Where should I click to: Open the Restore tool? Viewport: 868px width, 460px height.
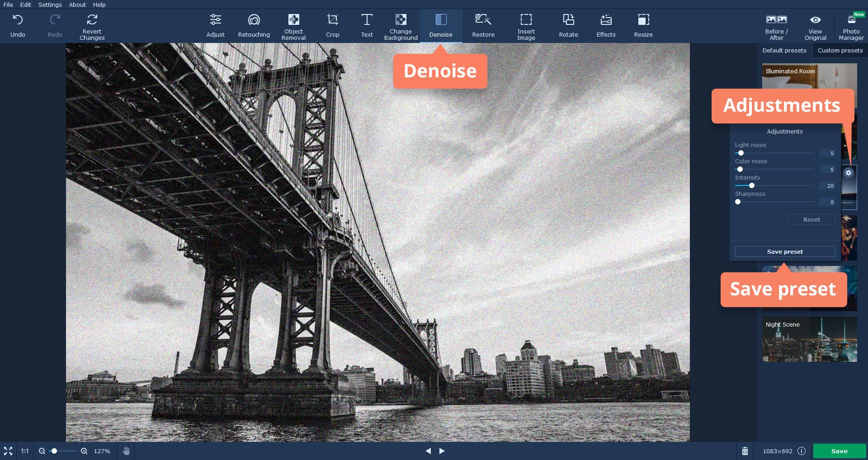point(483,26)
